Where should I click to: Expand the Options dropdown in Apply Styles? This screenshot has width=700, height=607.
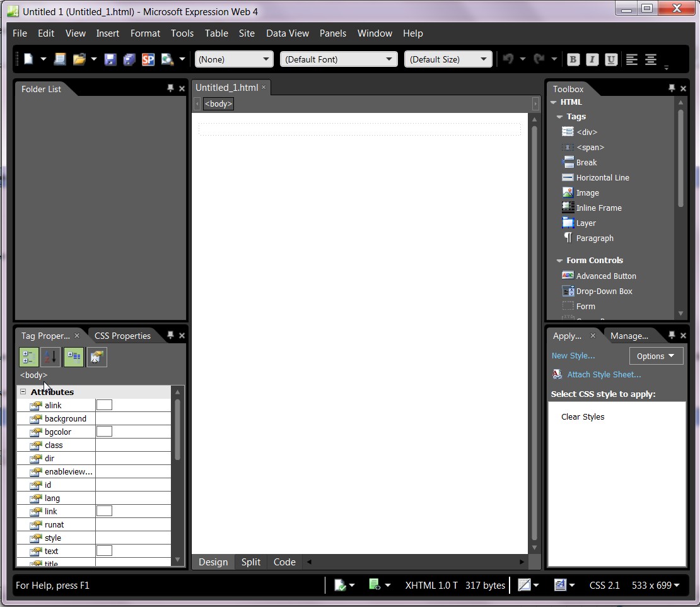tap(656, 356)
